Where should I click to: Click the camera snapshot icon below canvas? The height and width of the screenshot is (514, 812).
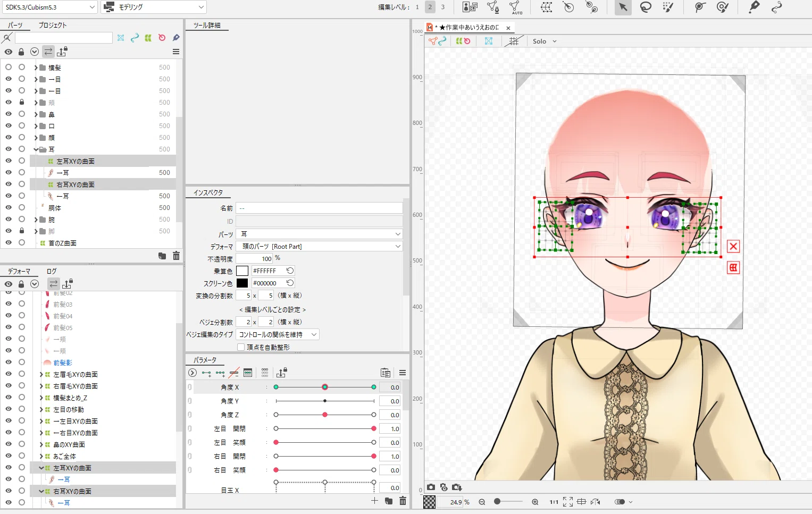pos(431,487)
